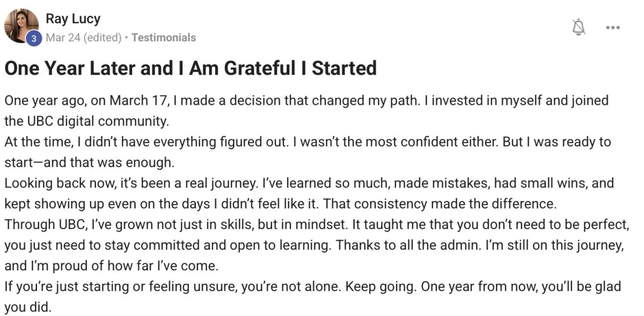Open Ray Lucy's profile photo
The height and width of the screenshot is (316, 644).
(x=21, y=26)
